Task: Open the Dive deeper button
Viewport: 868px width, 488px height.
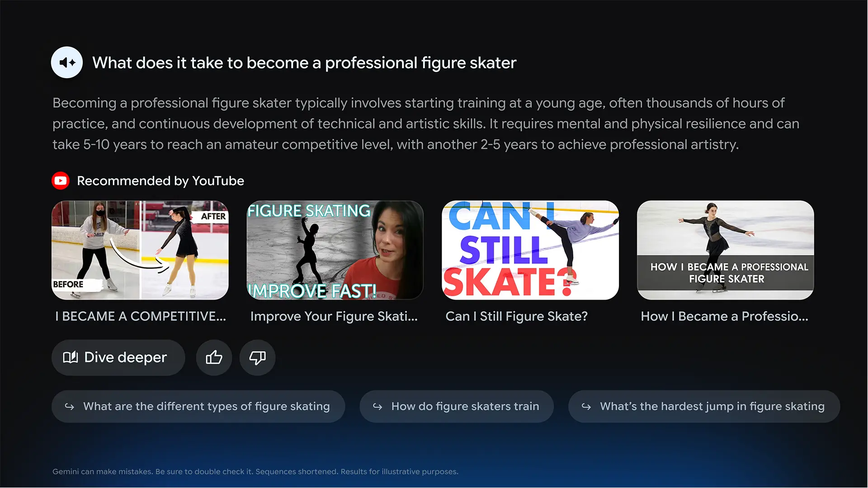Action: pos(118,357)
